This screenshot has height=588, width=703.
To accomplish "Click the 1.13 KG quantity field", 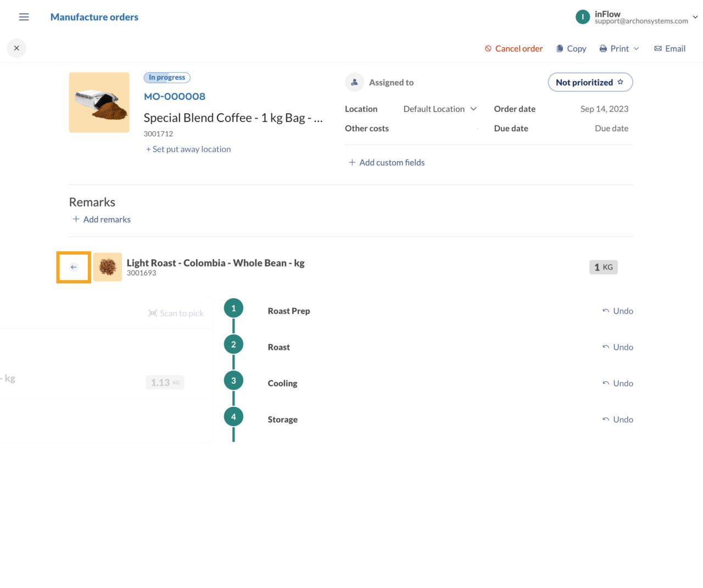I will 165,382.
